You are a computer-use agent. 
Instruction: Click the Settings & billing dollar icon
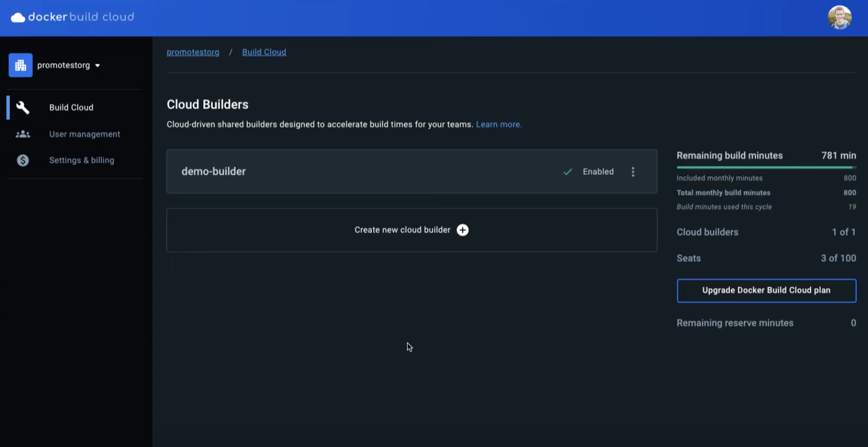[23, 161]
